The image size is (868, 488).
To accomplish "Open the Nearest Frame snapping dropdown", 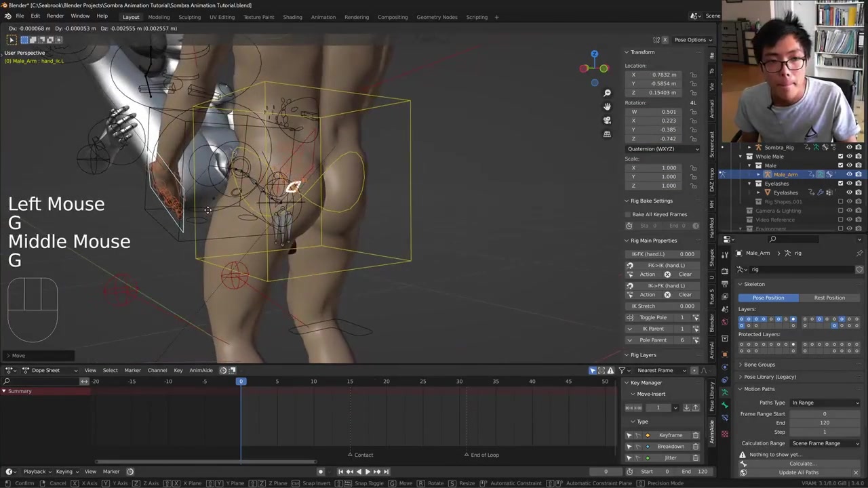I will [659, 370].
